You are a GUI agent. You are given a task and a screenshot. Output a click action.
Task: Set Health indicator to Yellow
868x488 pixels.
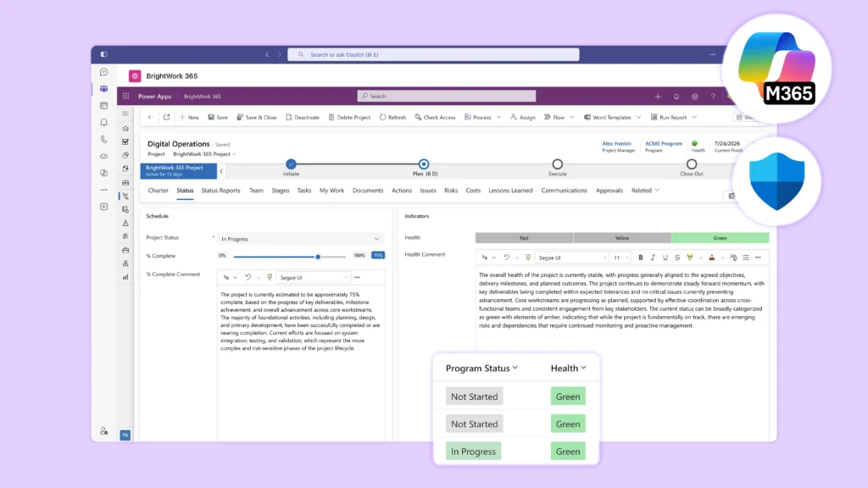pyautogui.click(x=622, y=238)
